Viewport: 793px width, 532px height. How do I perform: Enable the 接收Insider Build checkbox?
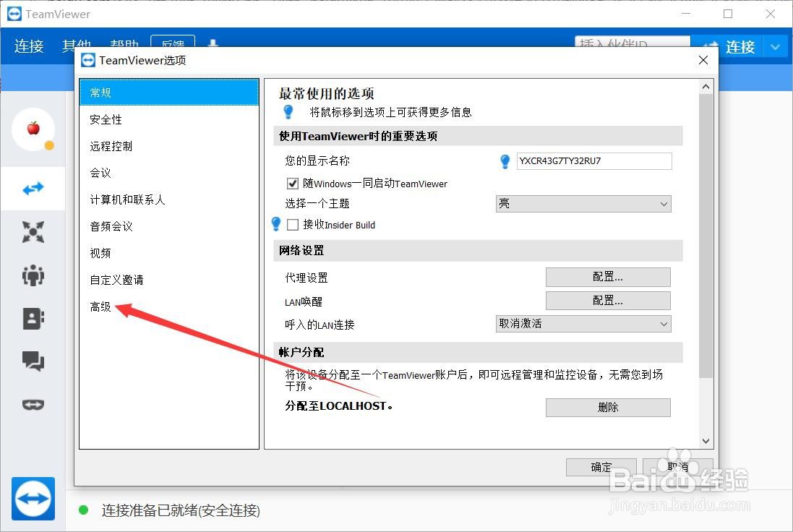(x=292, y=225)
